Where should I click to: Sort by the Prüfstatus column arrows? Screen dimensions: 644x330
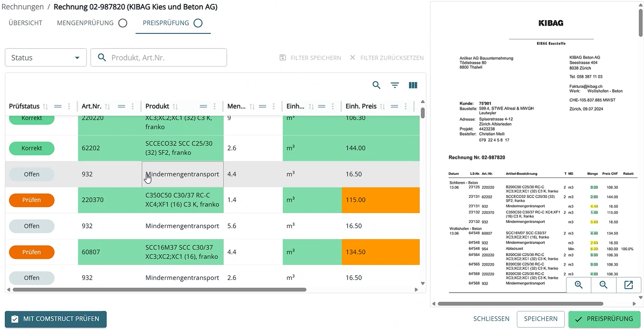click(x=45, y=107)
